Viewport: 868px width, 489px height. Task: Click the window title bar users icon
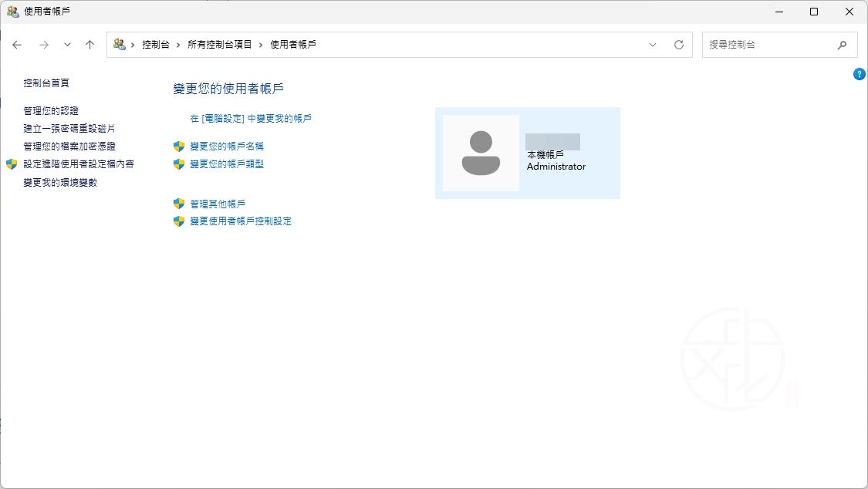13,11
